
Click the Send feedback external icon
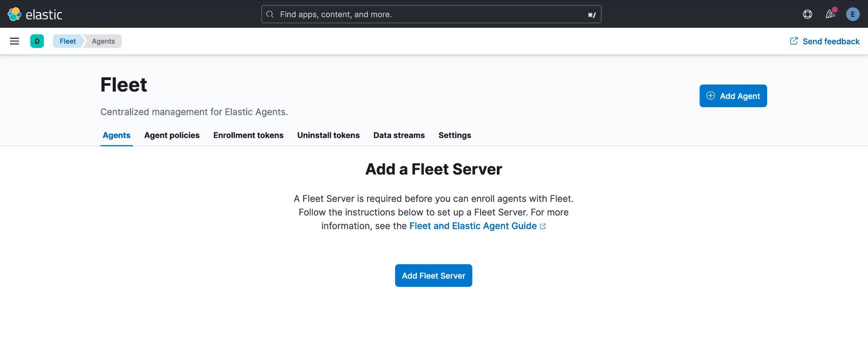[794, 41]
